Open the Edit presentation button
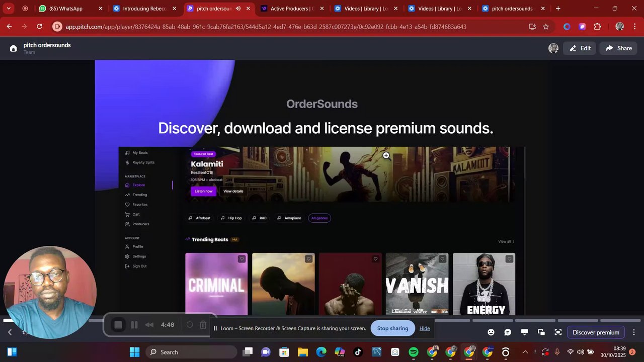The height and width of the screenshot is (362, 644). coord(580,48)
